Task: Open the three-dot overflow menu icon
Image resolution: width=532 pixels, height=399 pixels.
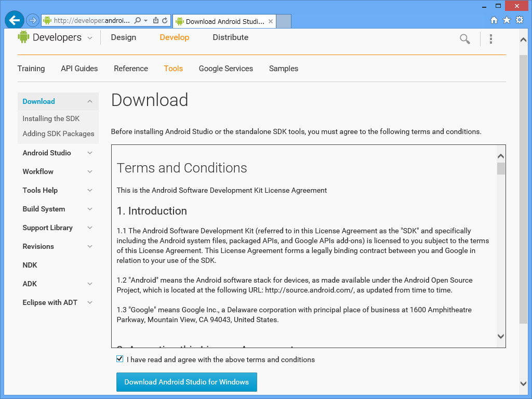Action: pyautogui.click(x=490, y=39)
